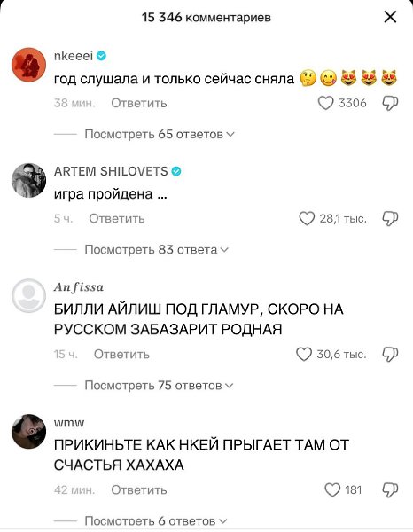Viewport: 413px width, 532px height.
Task: Reply to nkeeei's comment via Ответить
Action: click(139, 103)
